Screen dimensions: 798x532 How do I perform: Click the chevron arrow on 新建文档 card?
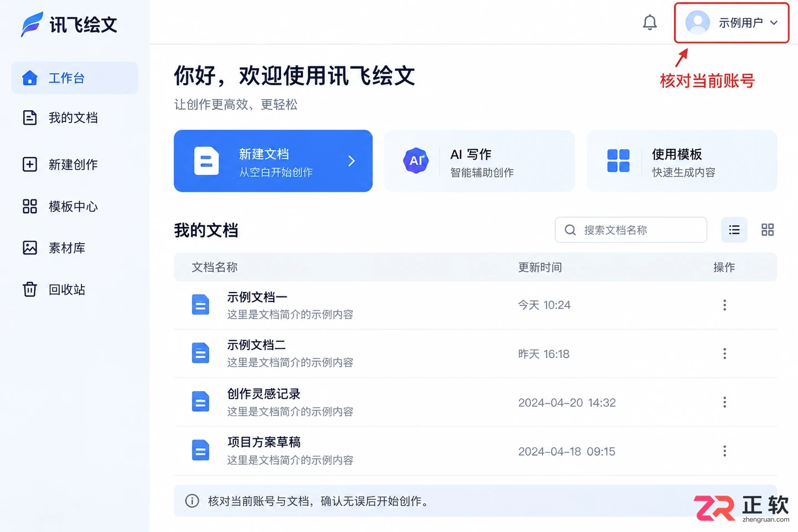coord(351,161)
